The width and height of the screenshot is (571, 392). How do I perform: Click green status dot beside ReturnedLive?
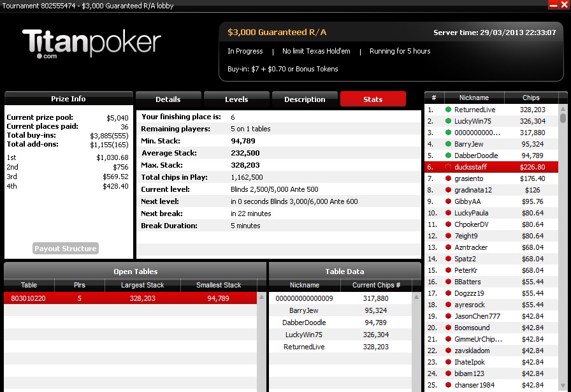448,109
